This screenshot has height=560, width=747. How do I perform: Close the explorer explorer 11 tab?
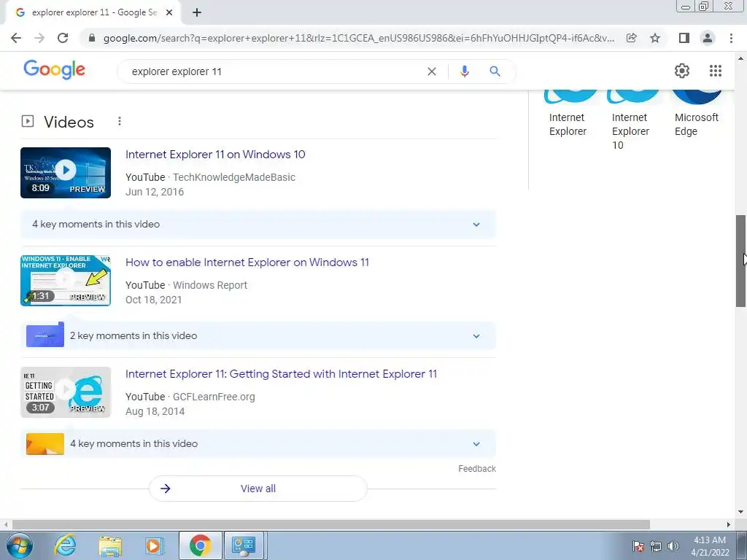pos(169,13)
